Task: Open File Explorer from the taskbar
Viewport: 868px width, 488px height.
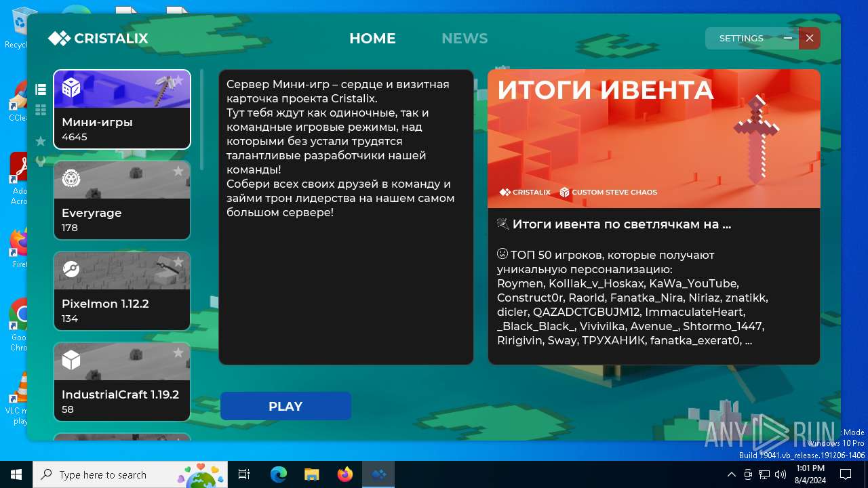Action: 311,474
